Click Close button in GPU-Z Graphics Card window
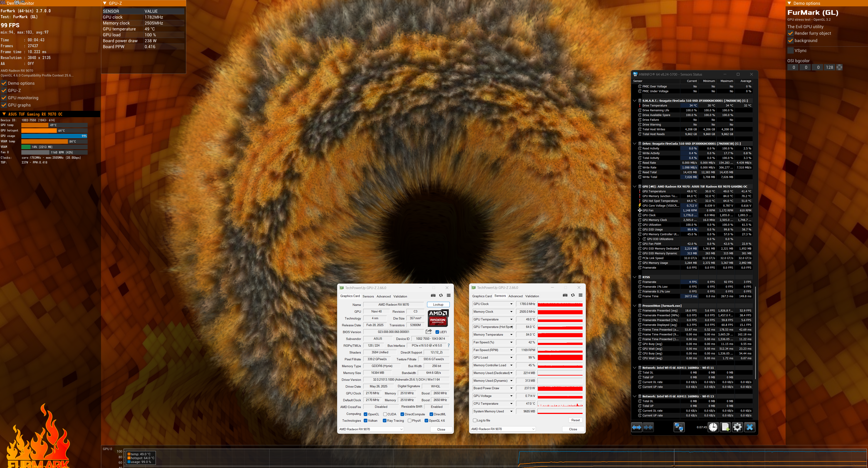 [x=441, y=429]
